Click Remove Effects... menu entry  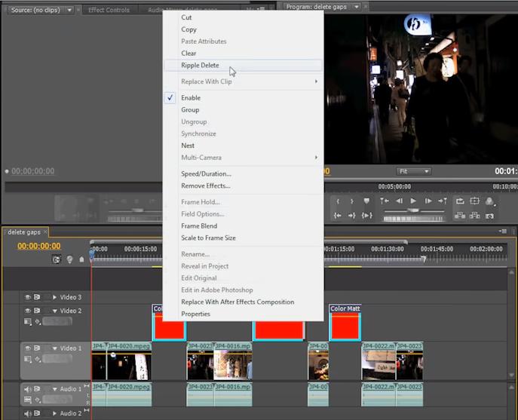point(205,185)
